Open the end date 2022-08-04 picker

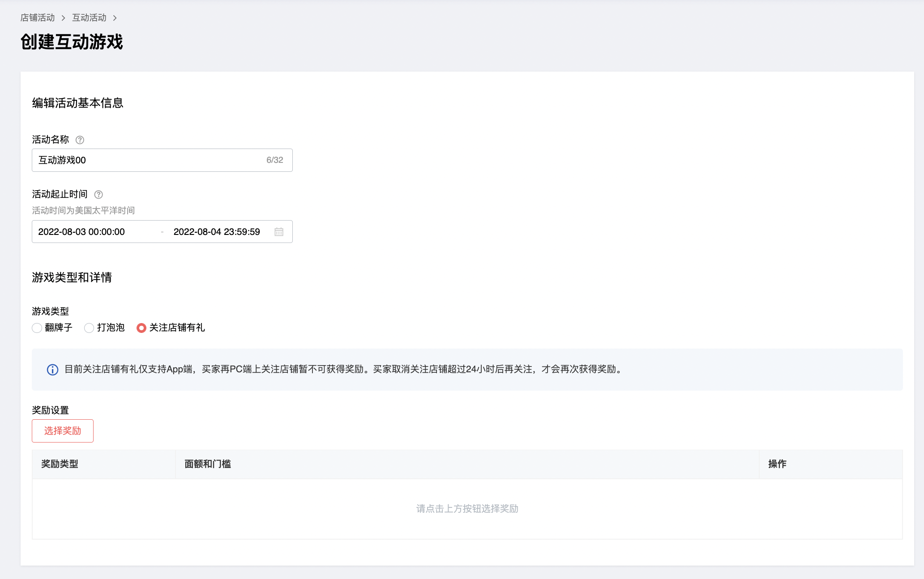[x=217, y=232]
